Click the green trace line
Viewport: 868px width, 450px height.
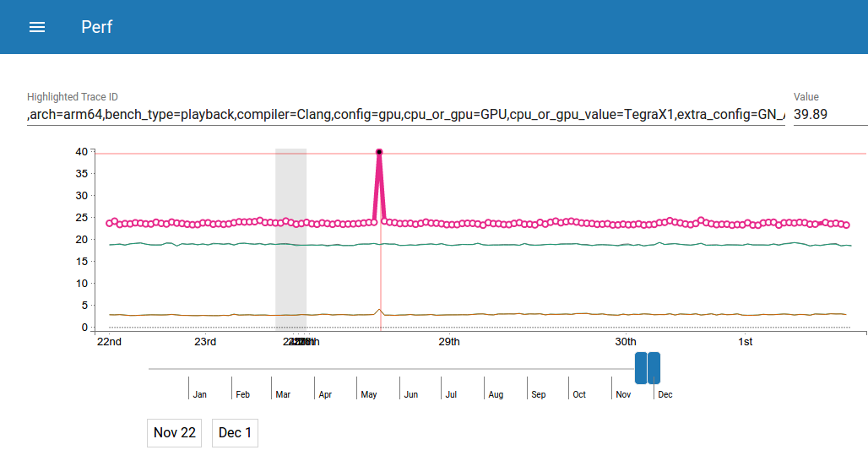click(507, 245)
